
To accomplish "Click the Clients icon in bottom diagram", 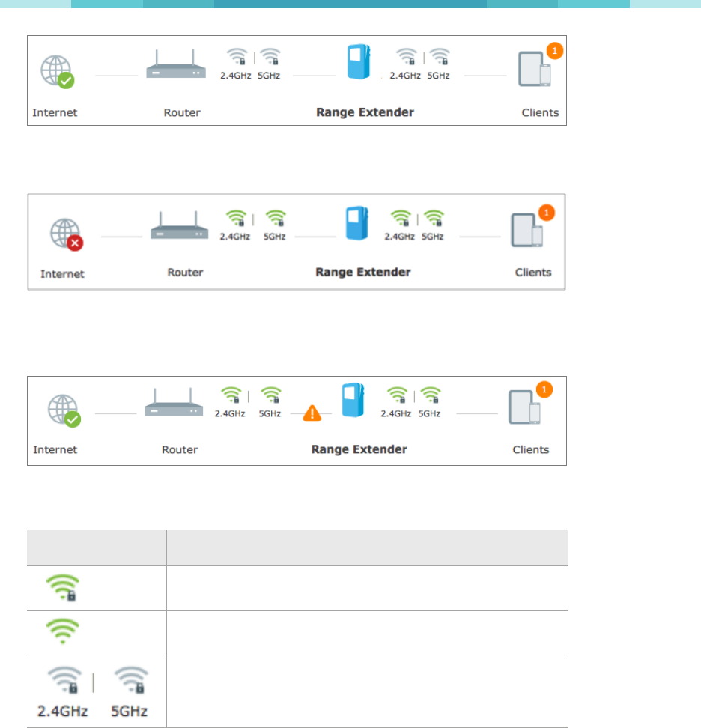I will (524, 407).
